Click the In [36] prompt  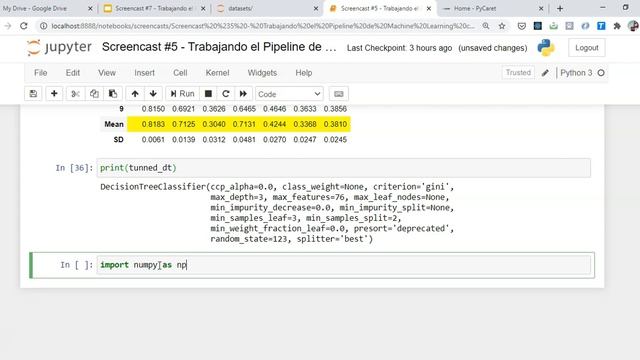(x=74, y=168)
